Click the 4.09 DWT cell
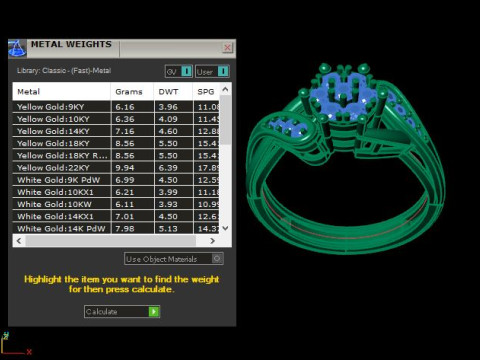Image resolution: width=480 pixels, height=360 pixels. pyautogui.click(x=174, y=119)
